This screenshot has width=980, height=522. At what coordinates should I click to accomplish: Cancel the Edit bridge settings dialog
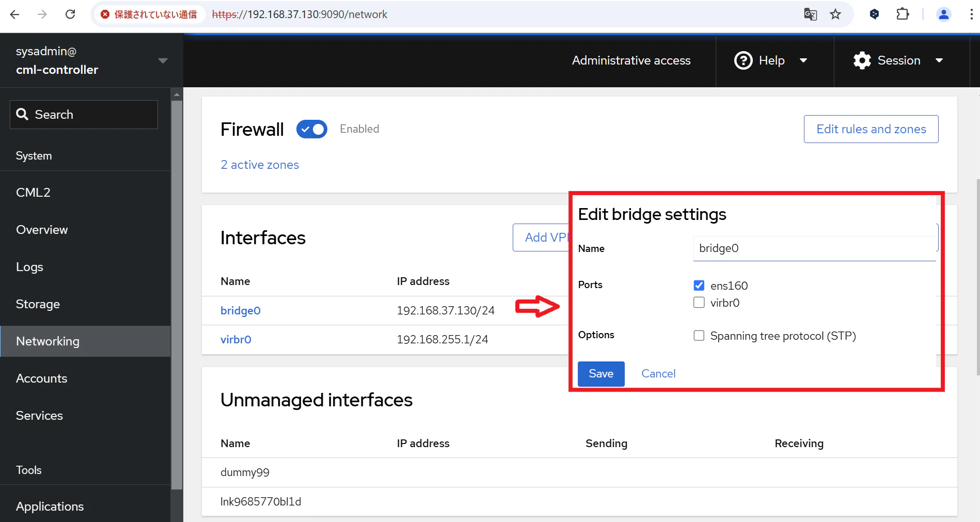tap(658, 374)
